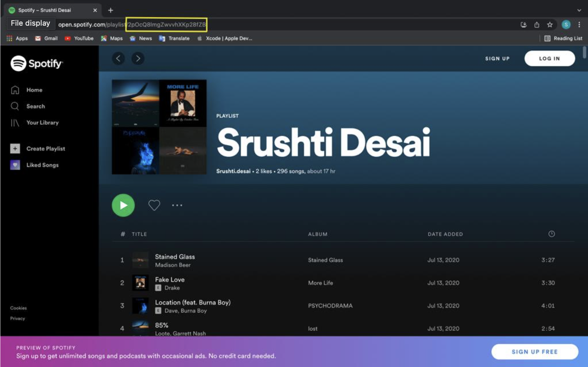Click the Spotify logo
The image size is (588, 367).
tap(37, 63)
